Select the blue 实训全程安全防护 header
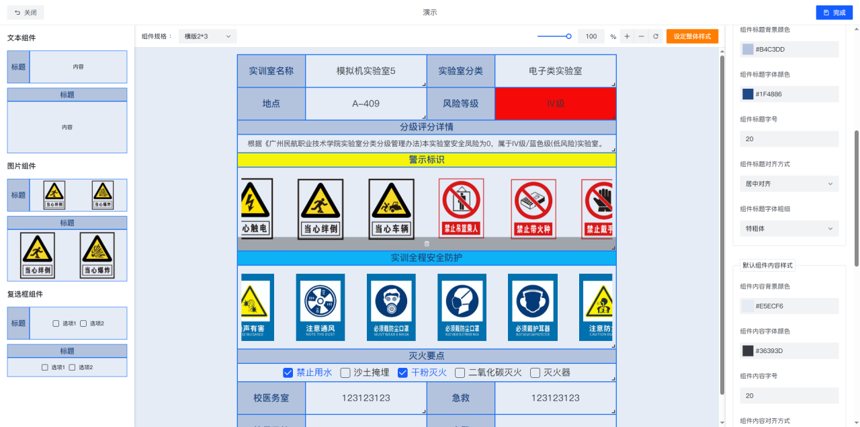The width and height of the screenshot is (860, 427). click(x=427, y=258)
